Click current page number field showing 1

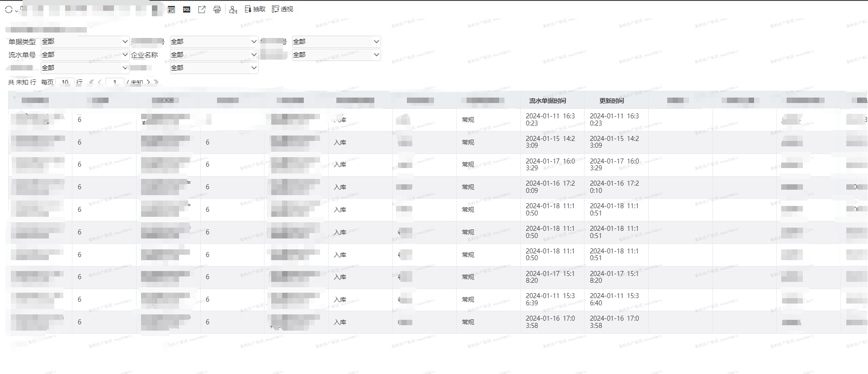tap(115, 82)
